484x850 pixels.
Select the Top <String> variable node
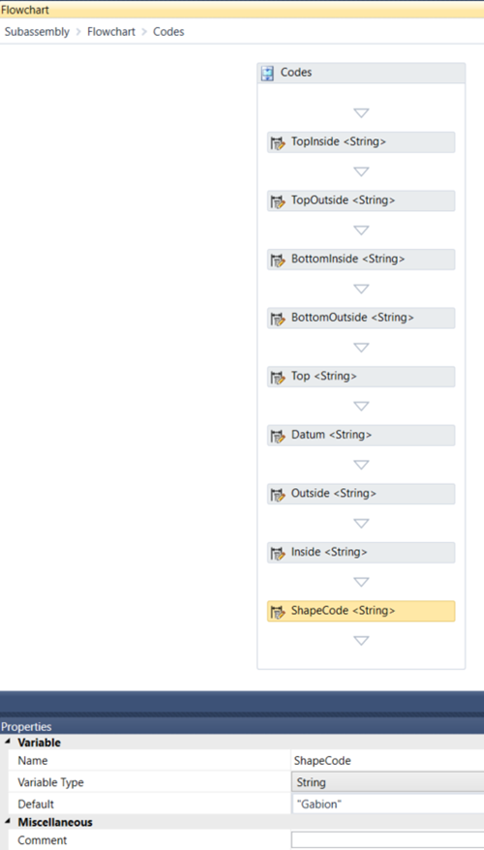[x=361, y=377]
